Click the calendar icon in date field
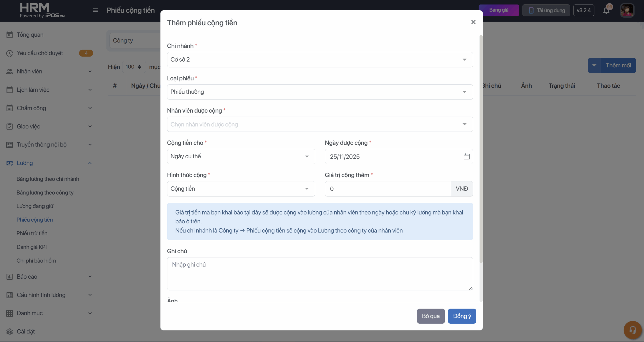 [466, 156]
